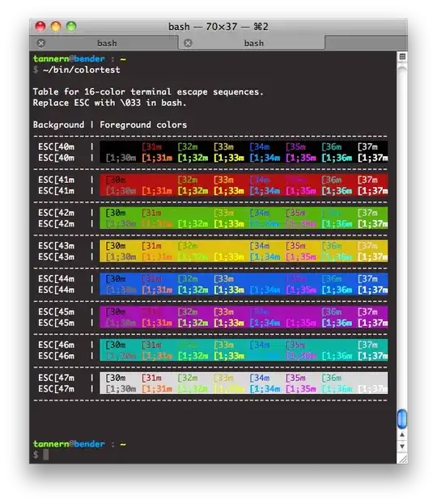The width and height of the screenshot is (437, 504).
Task: Click '[37m' on the magenta background band
Action: point(367,311)
